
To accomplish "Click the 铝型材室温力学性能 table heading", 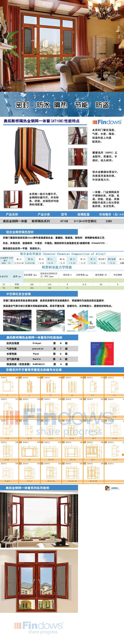I will [x=57, y=267].
